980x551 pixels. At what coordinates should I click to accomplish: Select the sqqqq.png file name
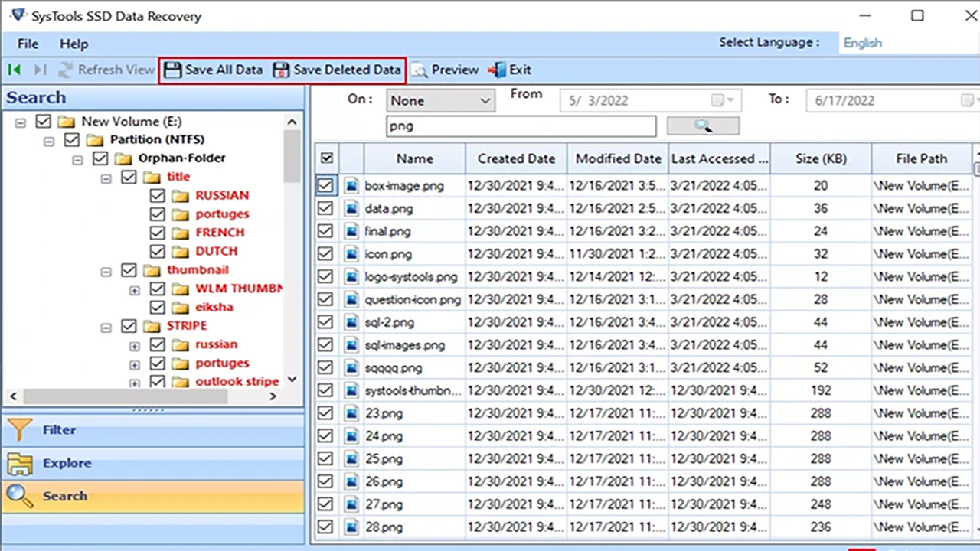(x=393, y=368)
